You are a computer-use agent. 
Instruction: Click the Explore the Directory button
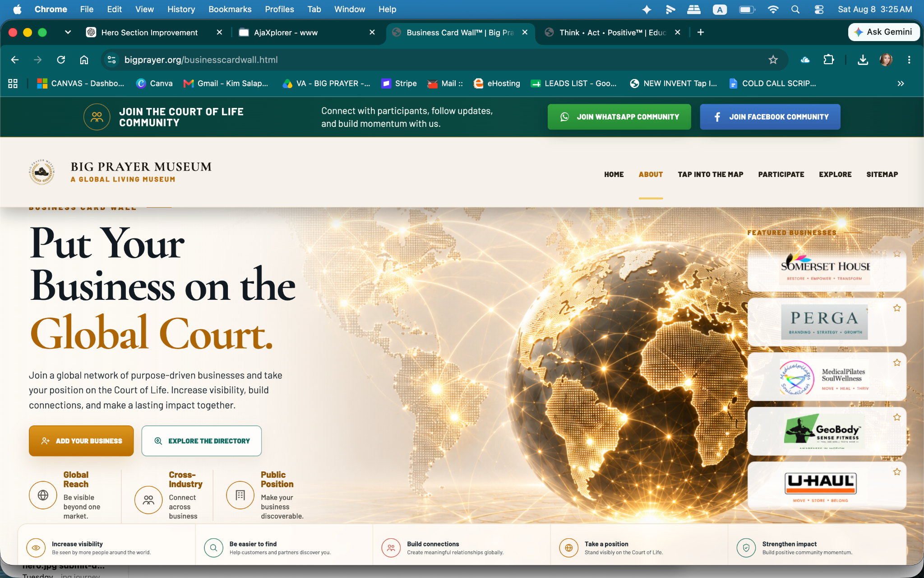coord(202,441)
